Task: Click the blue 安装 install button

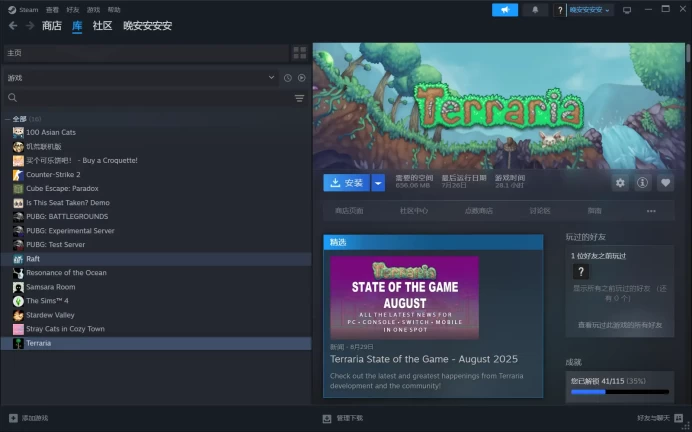Action: pos(347,183)
